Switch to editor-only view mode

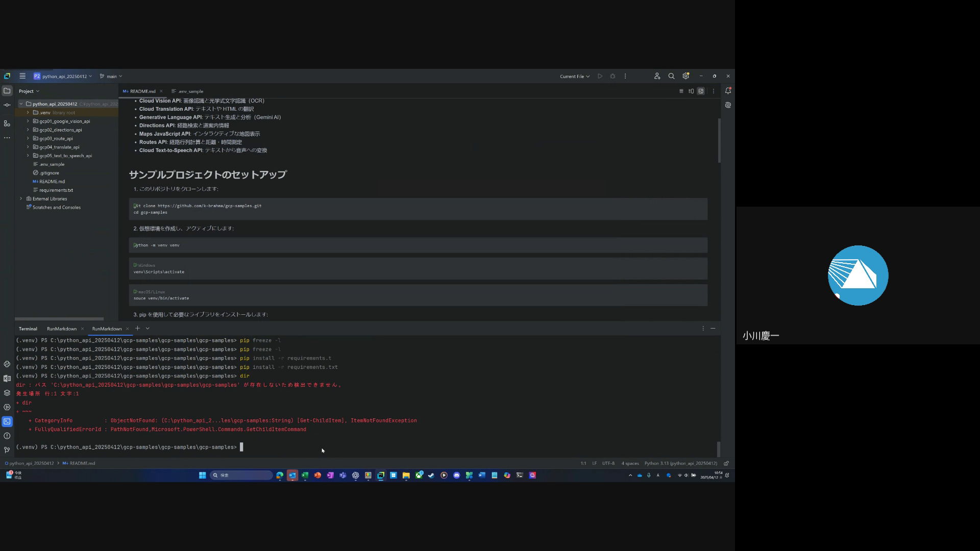click(681, 91)
